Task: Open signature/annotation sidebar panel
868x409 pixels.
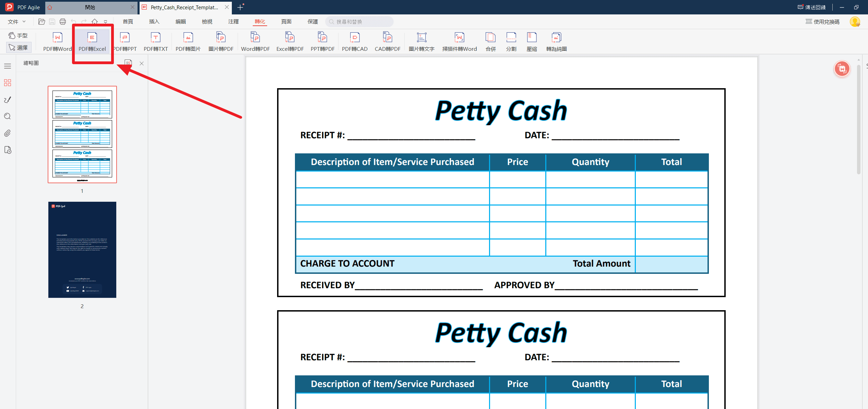Action: [x=8, y=100]
